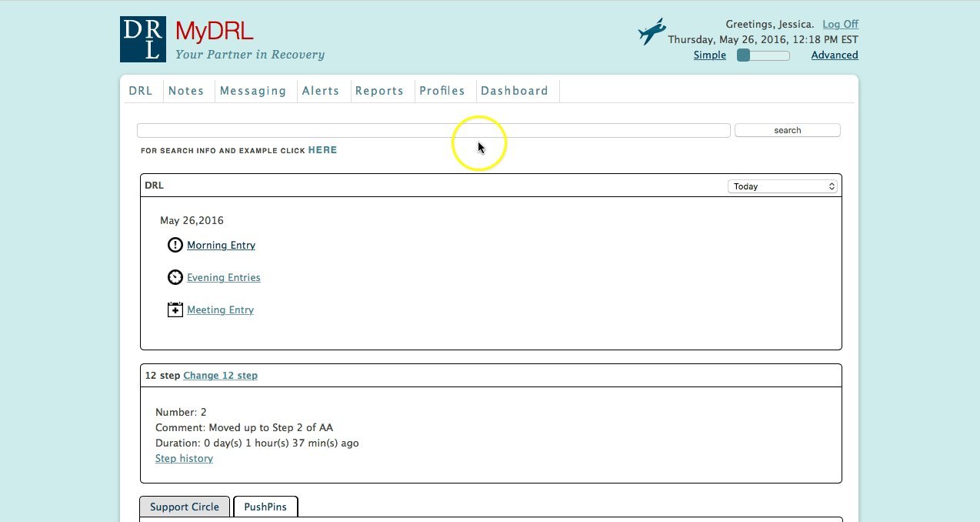Open the Alerts menu
This screenshot has height=522, width=980.
click(x=321, y=91)
